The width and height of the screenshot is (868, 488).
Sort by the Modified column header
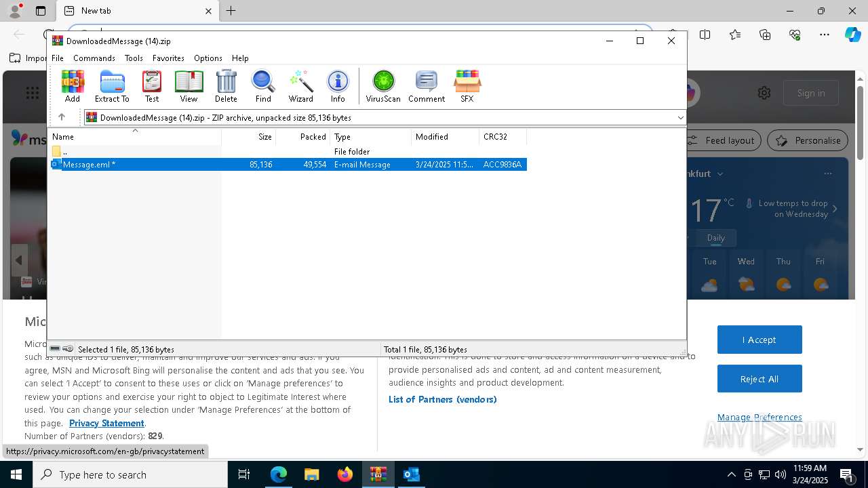(x=446, y=136)
